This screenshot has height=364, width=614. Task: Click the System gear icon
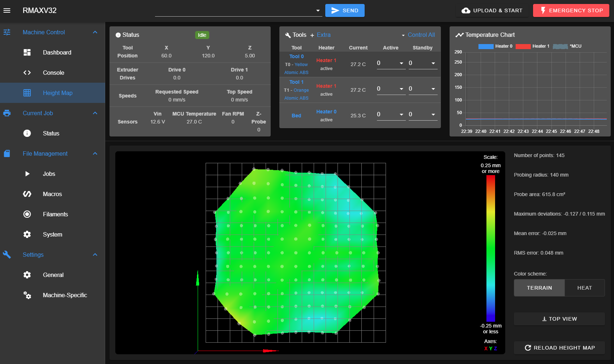click(x=27, y=234)
